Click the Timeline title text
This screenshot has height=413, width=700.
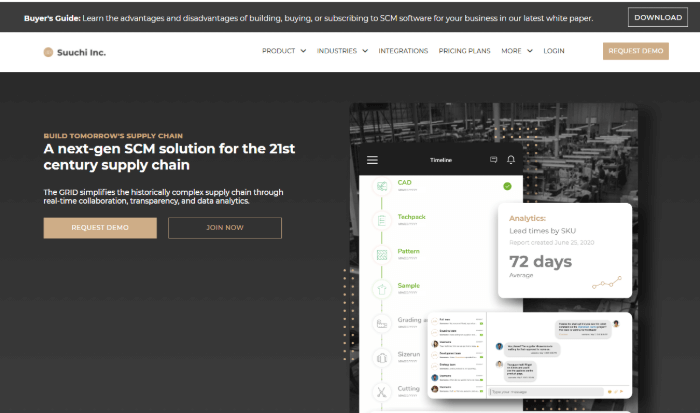[x=441, y=160]
